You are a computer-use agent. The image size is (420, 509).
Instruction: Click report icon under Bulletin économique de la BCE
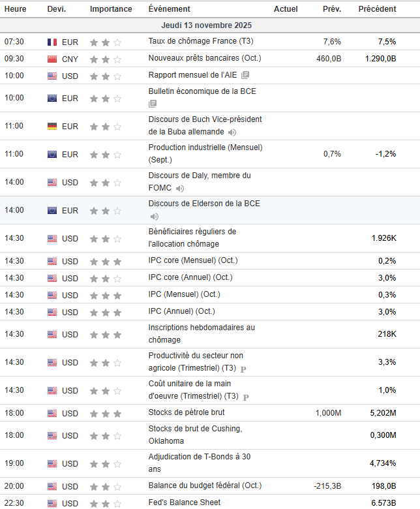pos(153,104)
